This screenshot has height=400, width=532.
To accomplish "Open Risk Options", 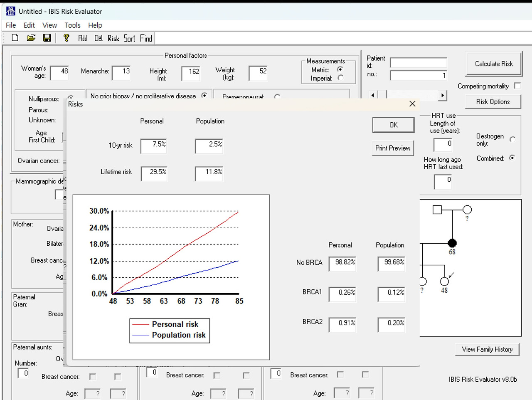I will (x=493, y=101).
